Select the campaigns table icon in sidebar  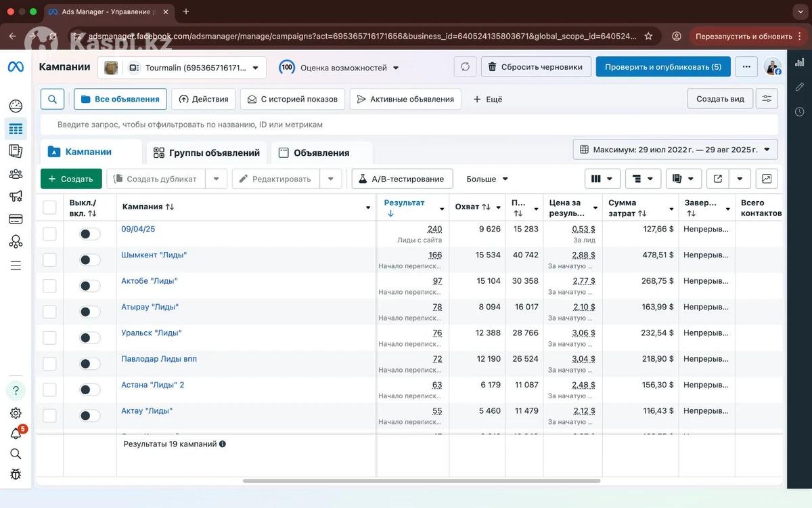16,129
